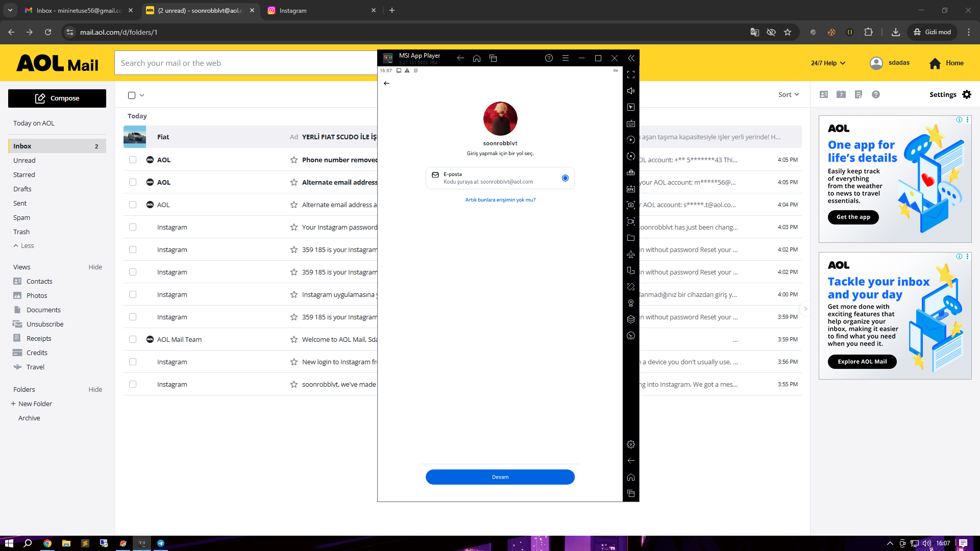Select the Instagram uygulamasına email checkbox
The width and height of the screenshot is (980, 551).
pyautogui.click(x=133, y=294)
